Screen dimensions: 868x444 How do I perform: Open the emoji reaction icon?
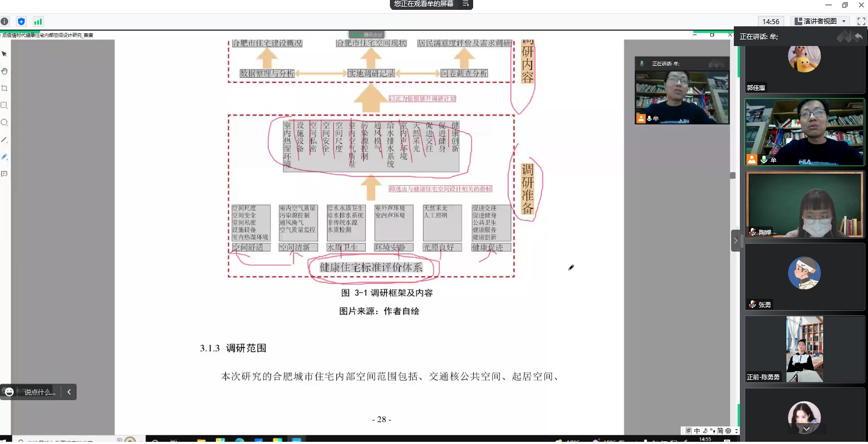(x=9, y=392)
